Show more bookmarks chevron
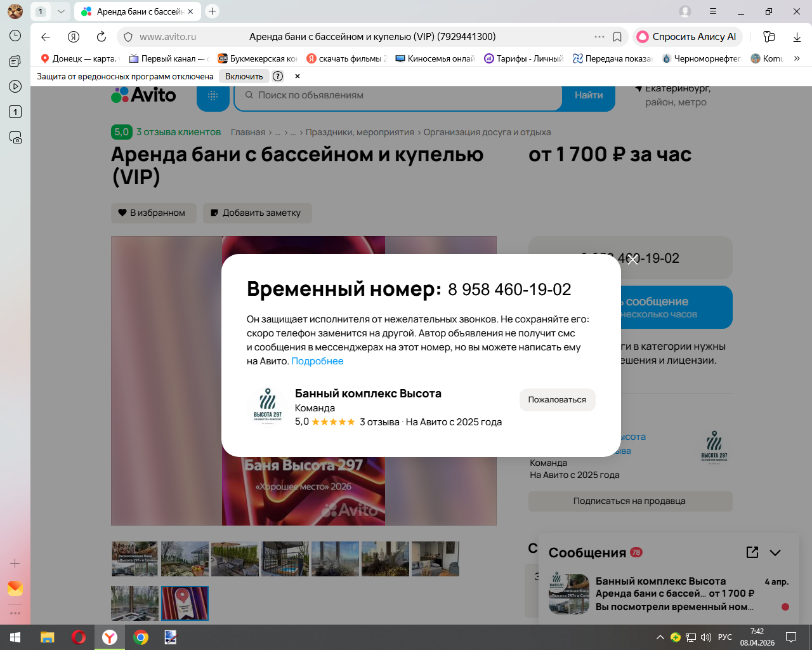The width and height of the screenshot is (812, 650). (x=797, y=58)
